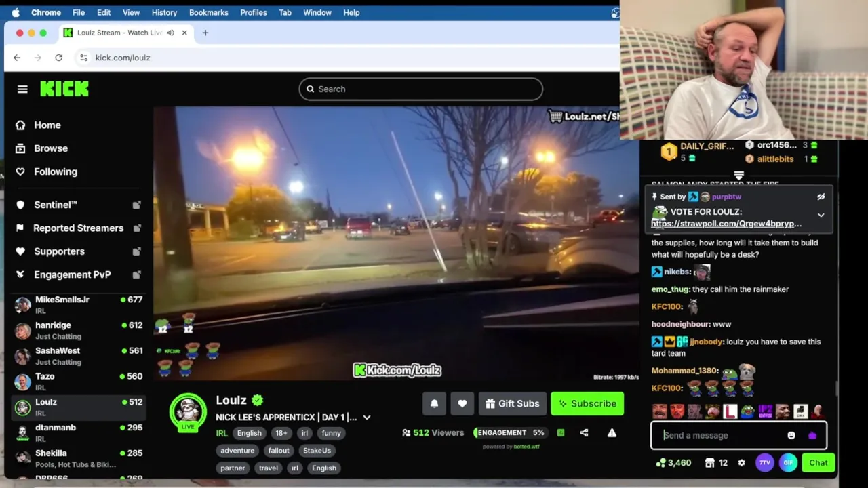Screen dimensions: 868x488
Task: Click the Send a message chat input
Action: point(722,435)
